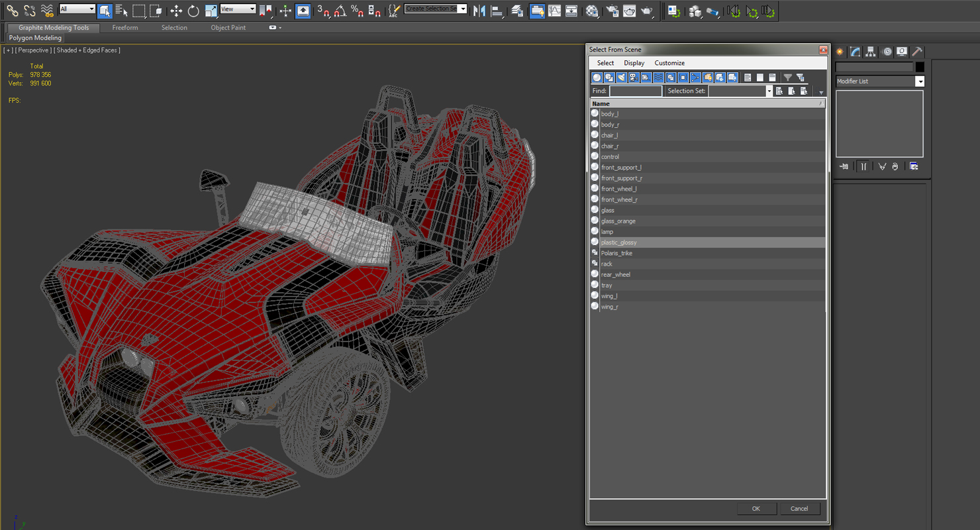Open the Display menu in Select From Scene

pyautogui.click(x=634, y=63)
